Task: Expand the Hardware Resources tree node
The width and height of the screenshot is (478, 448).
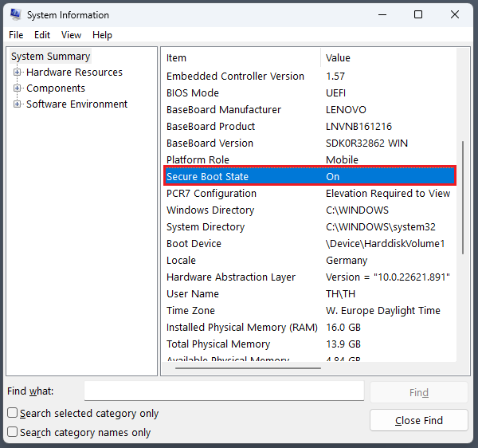Action: (x=18, y=73)
